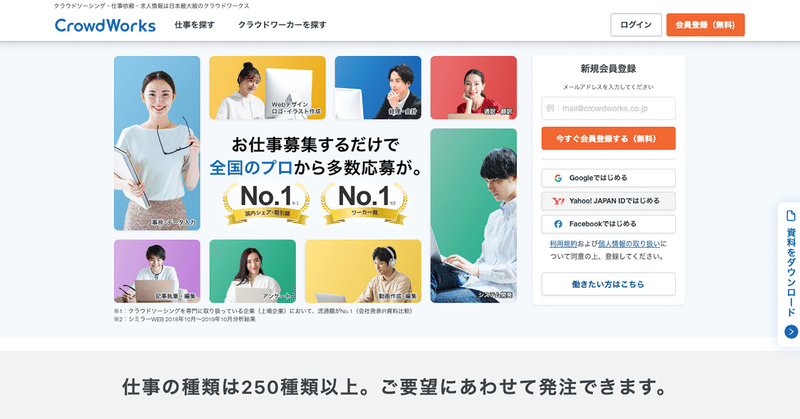Click the ログイン button
Viewport: 800px width, 419px height.
636,25
